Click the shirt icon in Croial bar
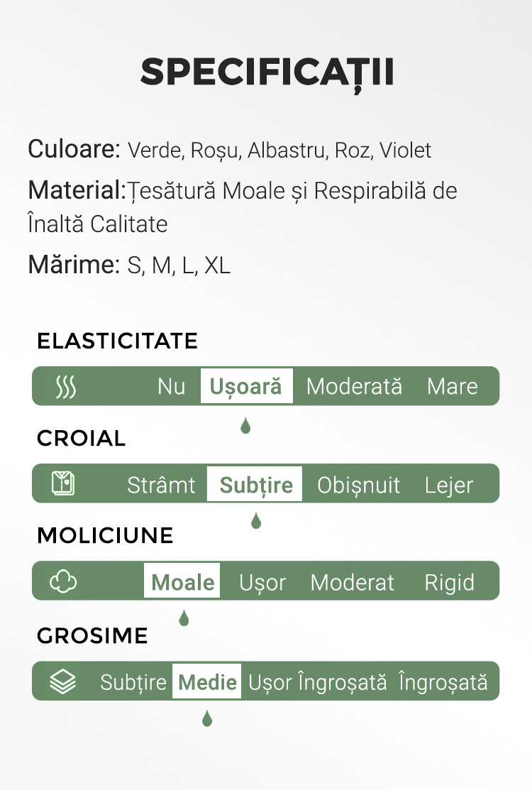Screen dimensions: 532x790 63,483
